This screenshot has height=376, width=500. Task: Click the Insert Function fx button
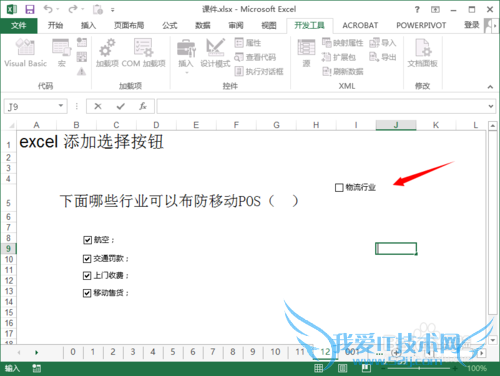pyautogui.click(x=143, y=106)
